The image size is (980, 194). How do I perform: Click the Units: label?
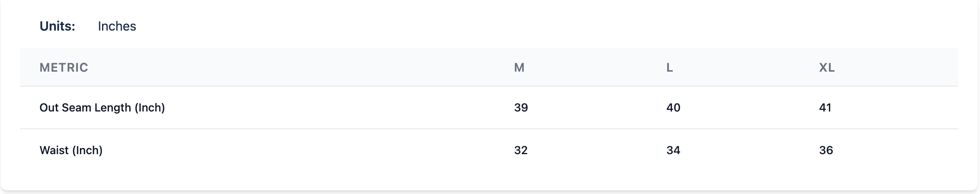[57, 26]
